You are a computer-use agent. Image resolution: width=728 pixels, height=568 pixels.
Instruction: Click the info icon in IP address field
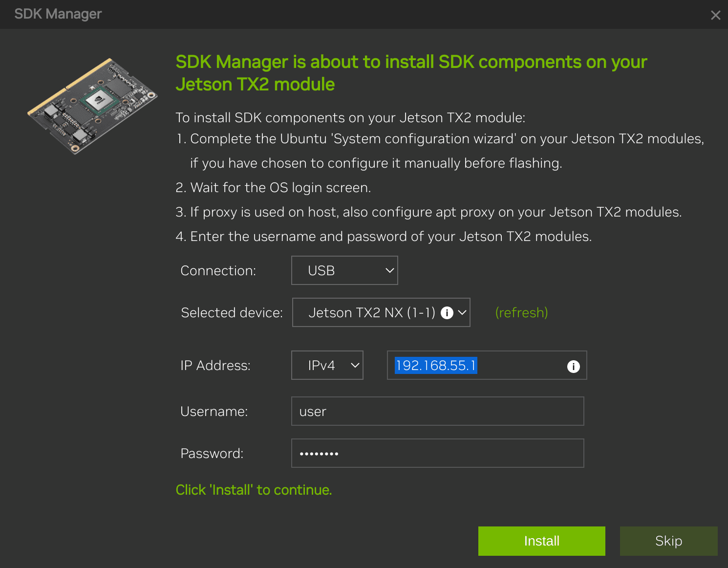coord(574,366)
